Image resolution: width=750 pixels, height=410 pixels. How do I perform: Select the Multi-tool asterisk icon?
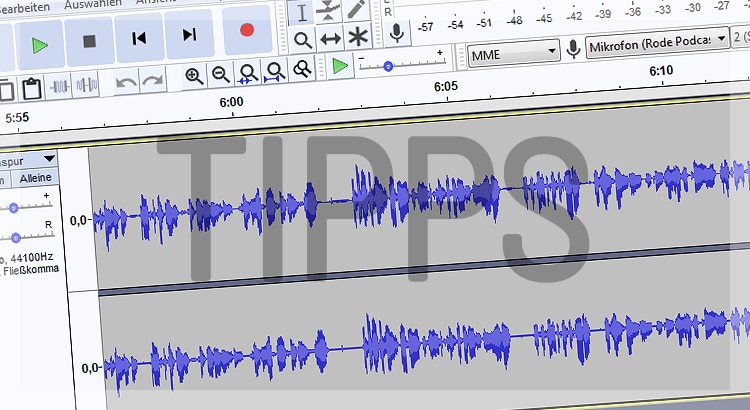click(357, 37)
